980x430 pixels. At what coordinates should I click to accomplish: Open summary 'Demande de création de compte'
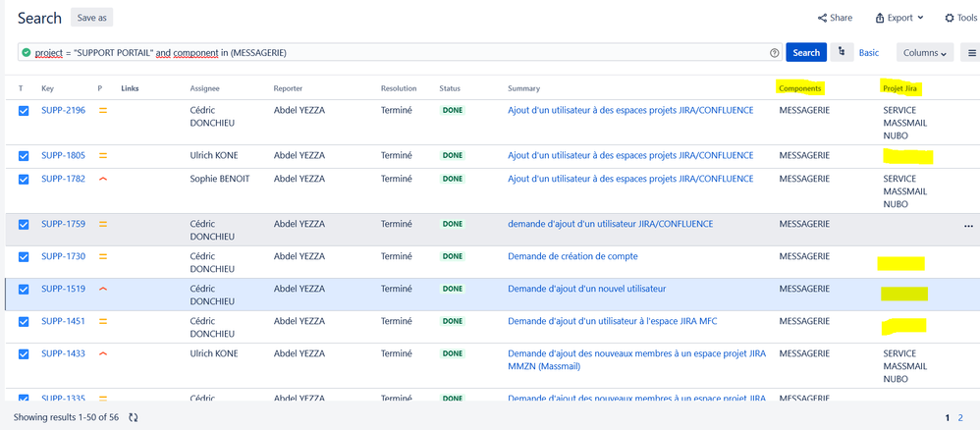pos(572,256)
